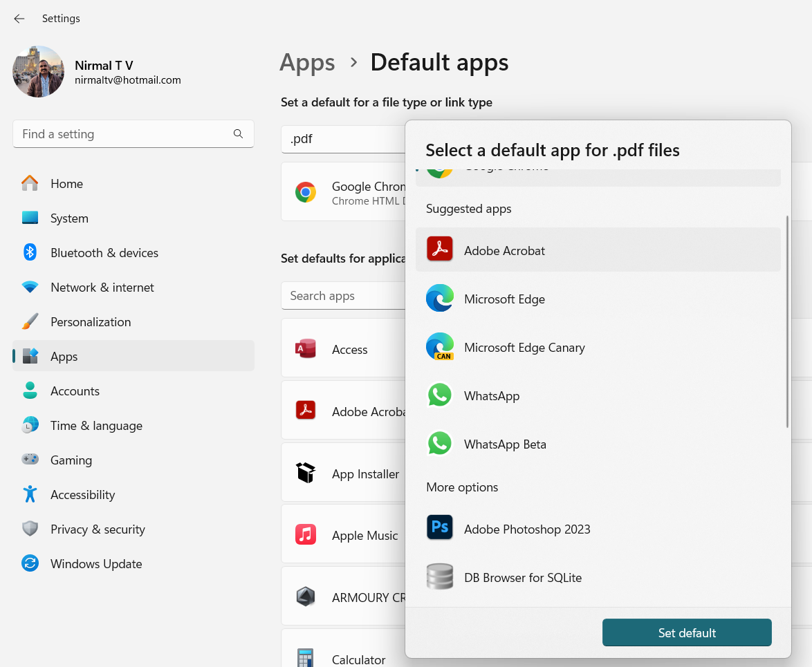Image resolution: width=812 pixels, height=667 pixels.
Task: Open Accessibility settings
Action: point(133,495)
